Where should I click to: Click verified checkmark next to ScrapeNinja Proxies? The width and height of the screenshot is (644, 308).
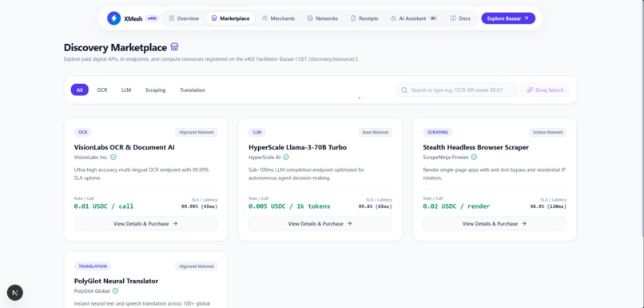coord(474,157)
